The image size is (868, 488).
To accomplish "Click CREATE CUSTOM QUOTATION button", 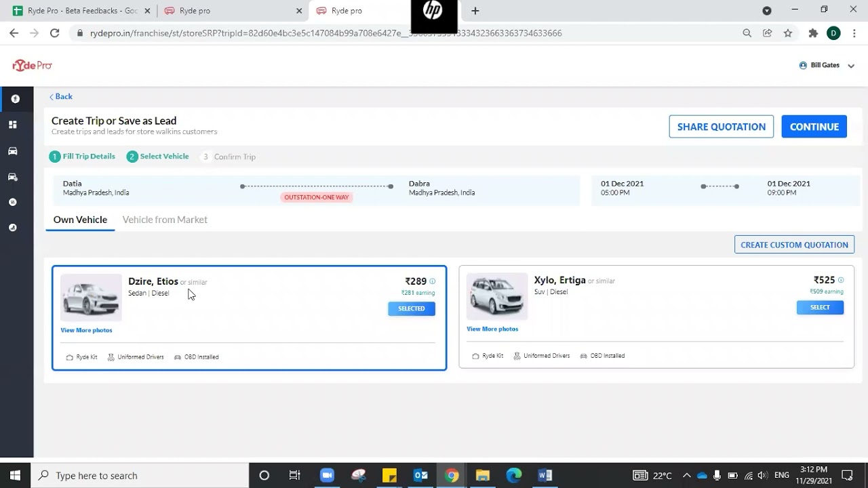I will [794, 245].
